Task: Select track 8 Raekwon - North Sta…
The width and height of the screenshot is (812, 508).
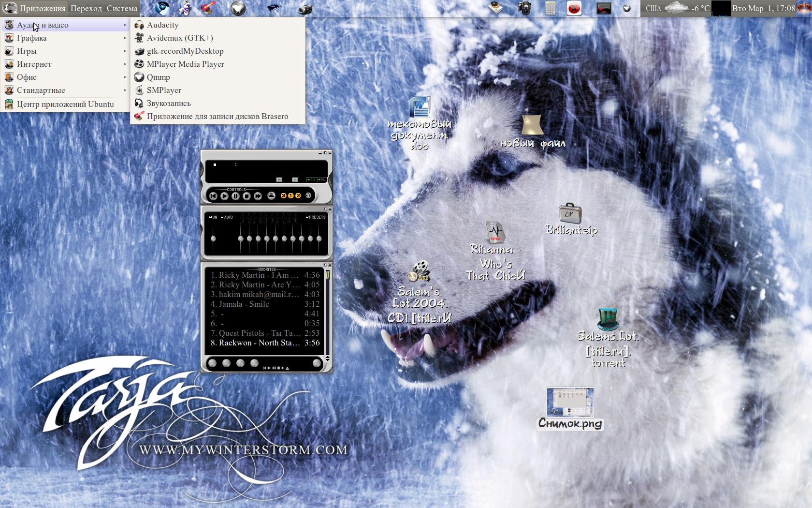Action: click(265, 343)
